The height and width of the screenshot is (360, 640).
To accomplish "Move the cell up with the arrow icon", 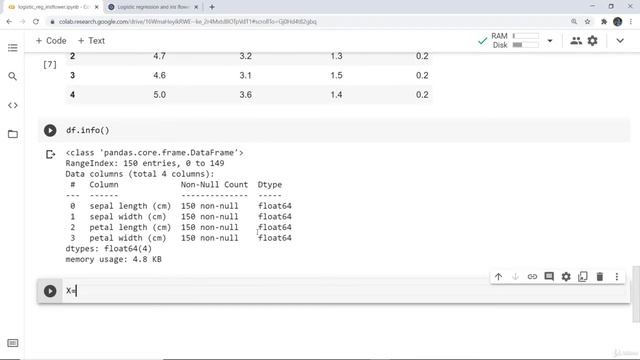I will [x=498, y=277].
